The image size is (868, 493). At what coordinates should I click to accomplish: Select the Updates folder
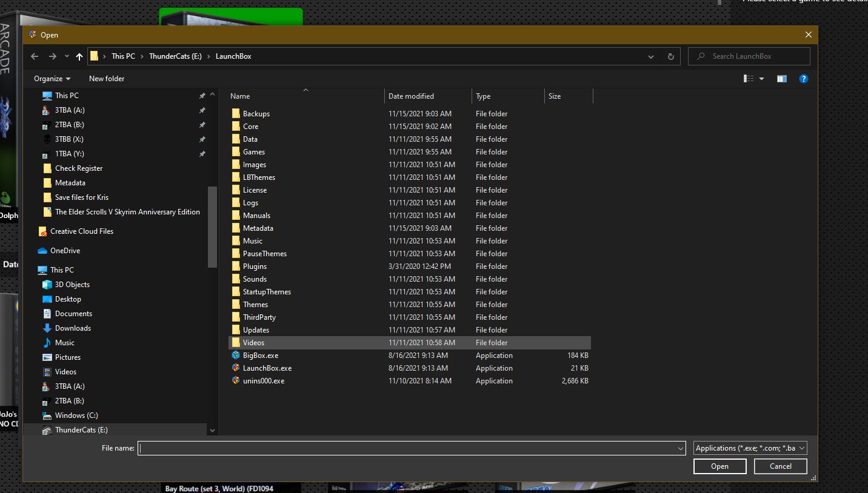pyautogui.click(x=256, y=330)
